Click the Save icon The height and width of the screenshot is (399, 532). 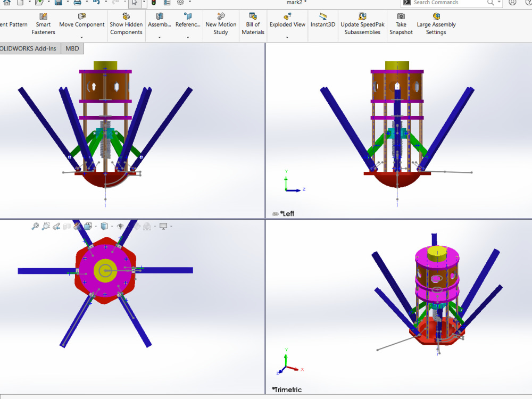[60, 3]
